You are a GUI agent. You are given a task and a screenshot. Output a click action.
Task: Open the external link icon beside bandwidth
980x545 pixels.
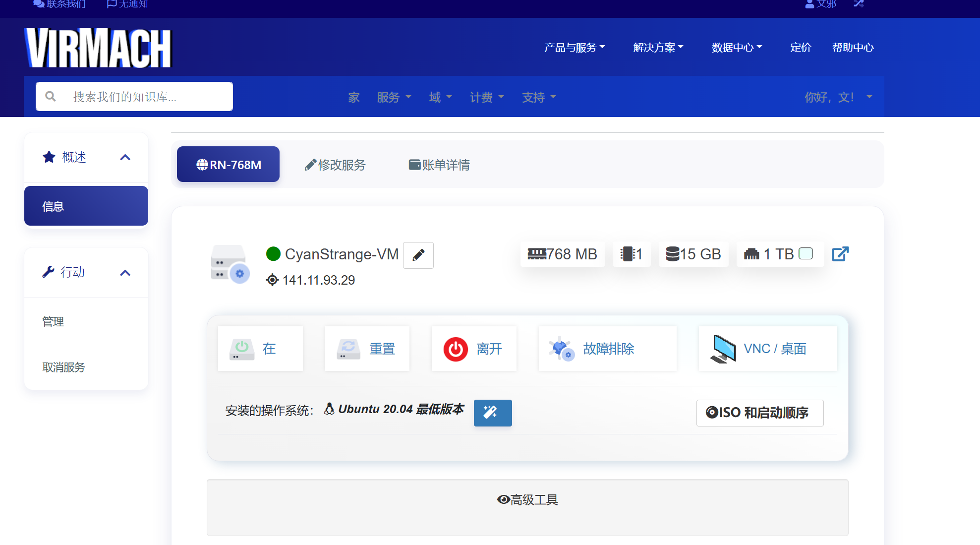840,254
